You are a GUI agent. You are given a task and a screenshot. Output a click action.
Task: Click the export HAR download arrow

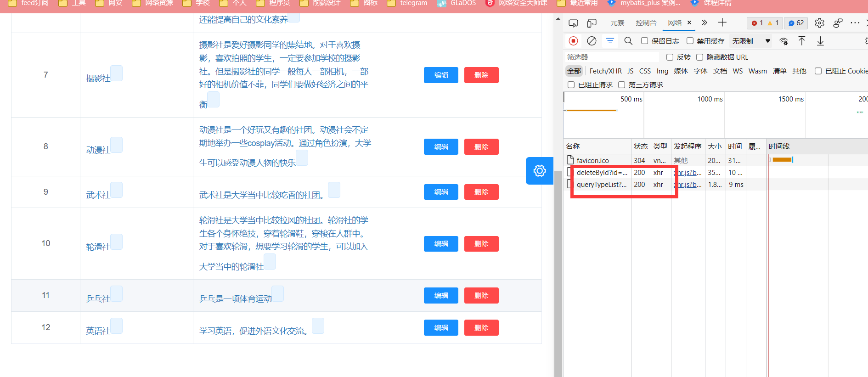(820, 41)
